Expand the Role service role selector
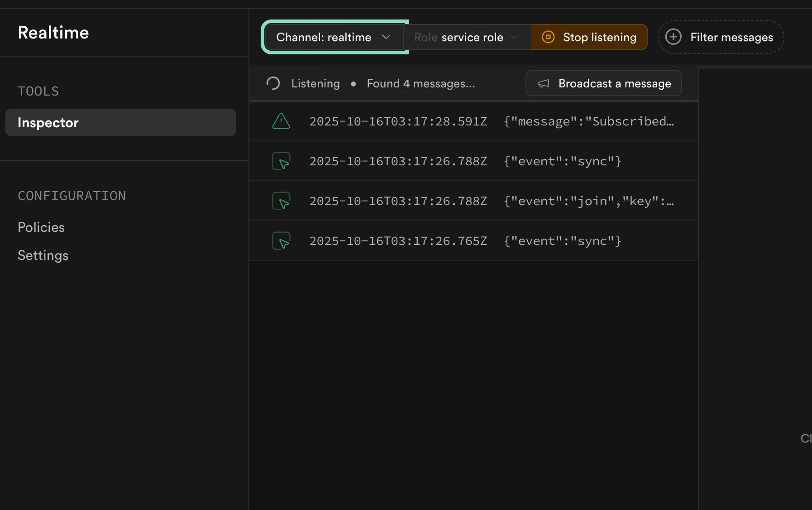This screenshot has width=812, height=510. pyautogui.click(x=466, y=37)
